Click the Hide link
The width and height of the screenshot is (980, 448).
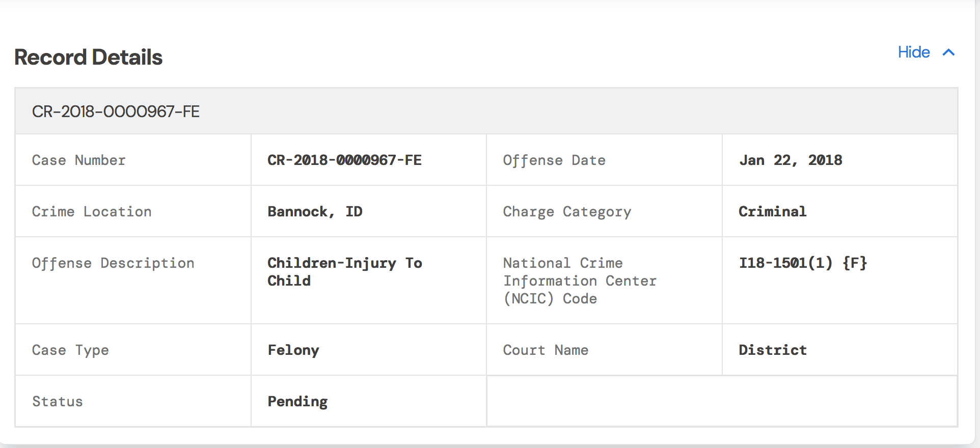[x=913, y=52]
